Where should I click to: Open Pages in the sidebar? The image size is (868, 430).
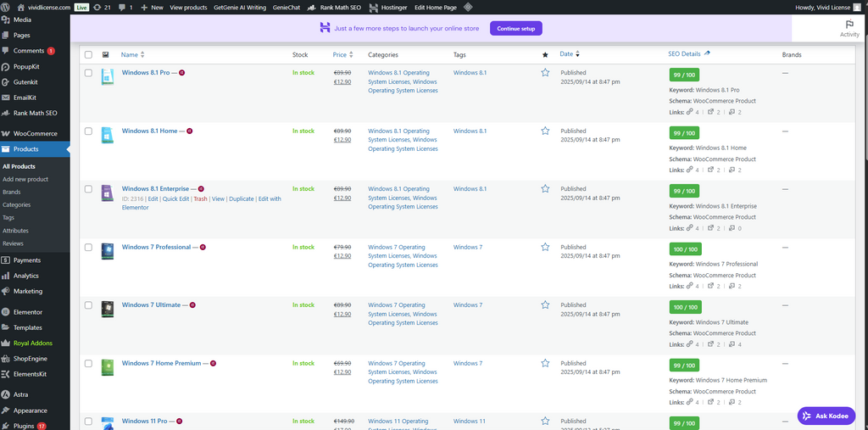pyautogui.click(x=21, y=35)
